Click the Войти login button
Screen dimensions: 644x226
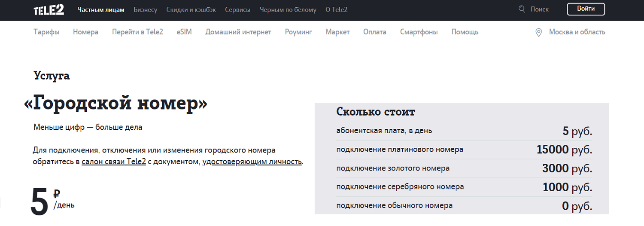click(586, 9)
